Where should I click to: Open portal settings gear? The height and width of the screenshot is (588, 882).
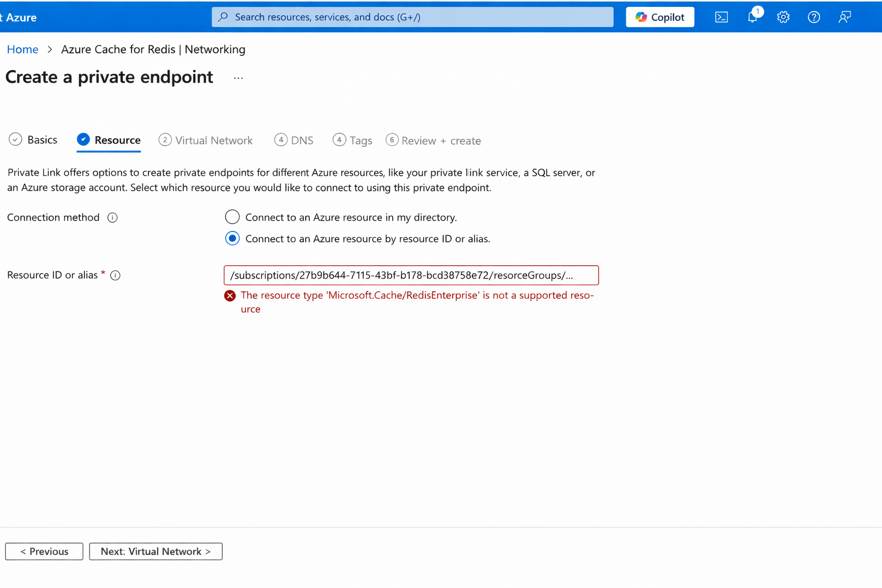(x=783, y=17)
